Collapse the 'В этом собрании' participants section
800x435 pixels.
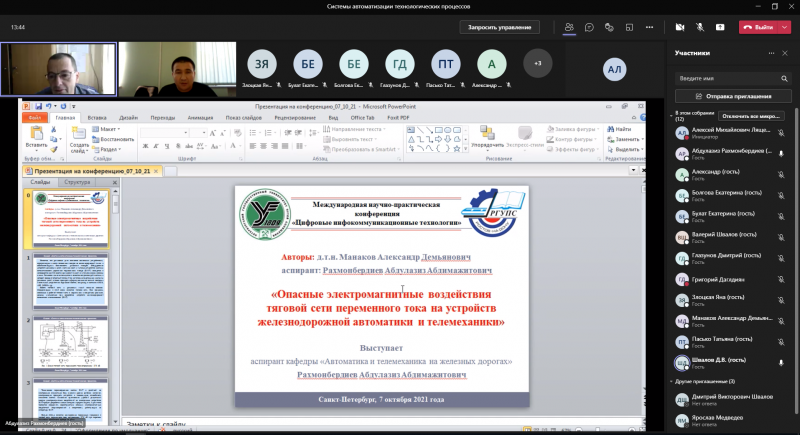pos(671,116)
